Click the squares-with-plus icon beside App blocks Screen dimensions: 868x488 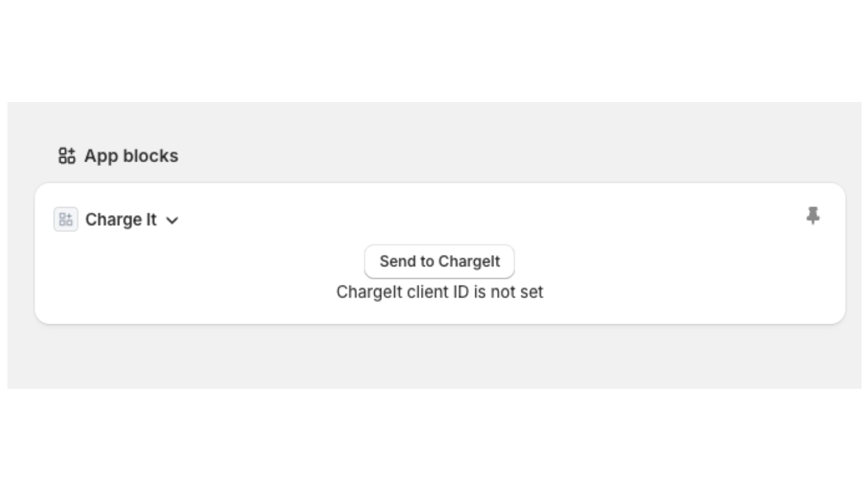pyautogui.click(x=67, y=156)
